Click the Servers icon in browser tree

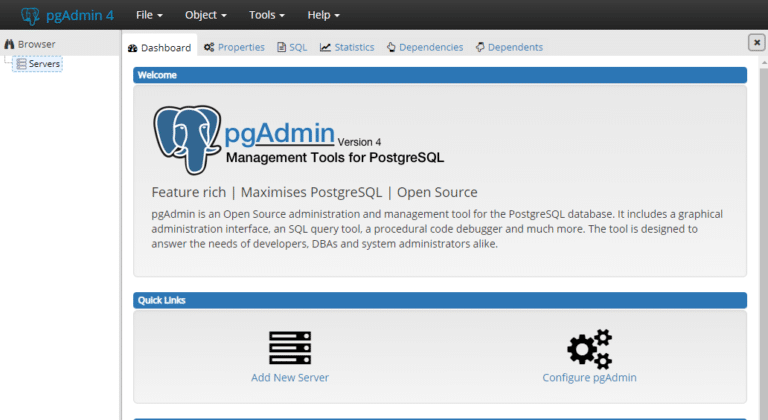click(21, 64)
